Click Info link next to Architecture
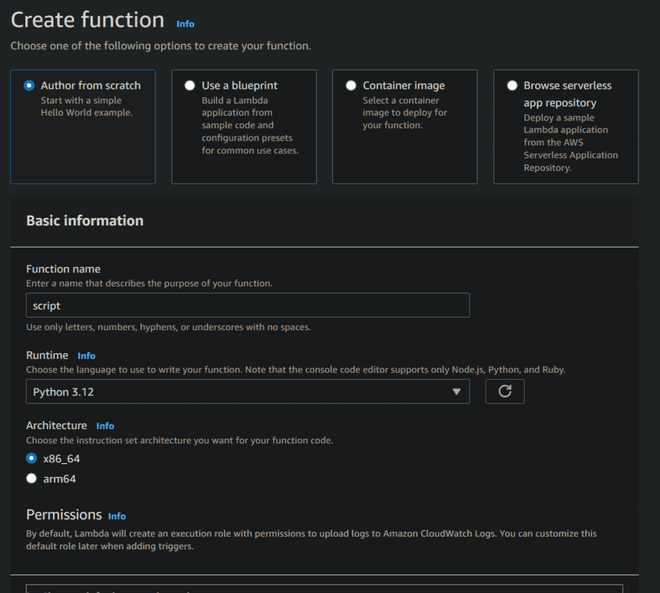Image resolution: width=660 pixels, height=593 pixels. tap(105, 426)
